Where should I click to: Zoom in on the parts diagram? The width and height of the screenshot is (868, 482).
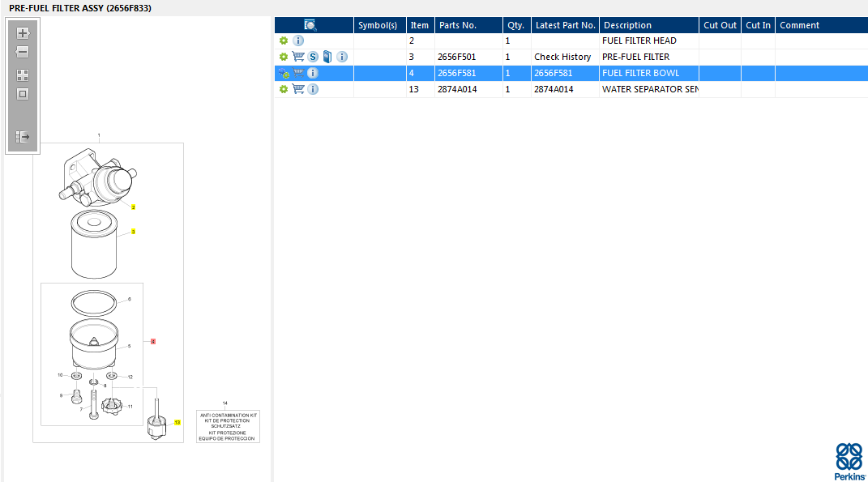(23, 33)
